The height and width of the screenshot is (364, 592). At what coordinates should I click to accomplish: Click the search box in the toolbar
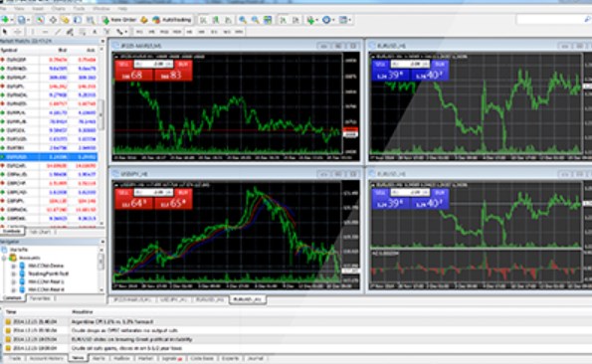[x=553, y=19]
